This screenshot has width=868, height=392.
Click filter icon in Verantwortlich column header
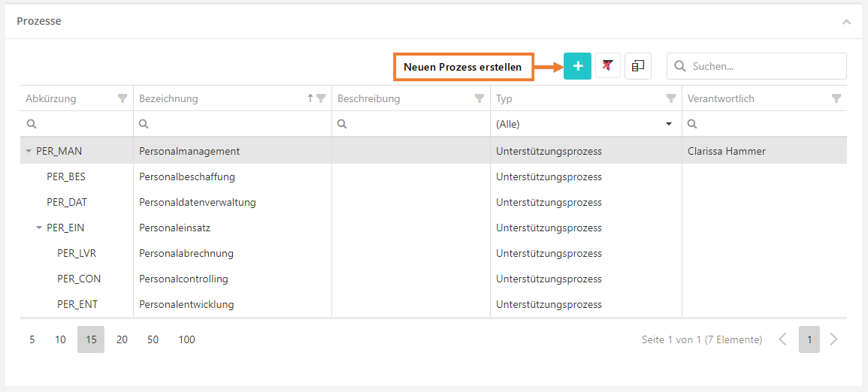(x=836, y=98)
